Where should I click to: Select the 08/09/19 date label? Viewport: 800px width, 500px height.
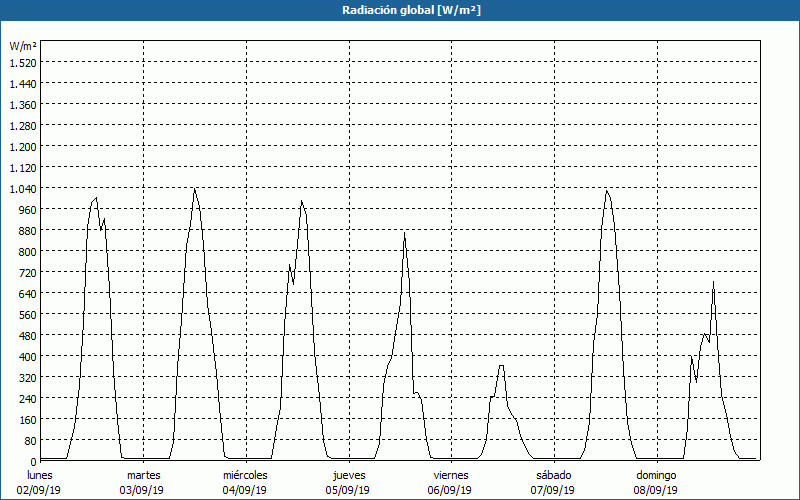coord(656,490)
